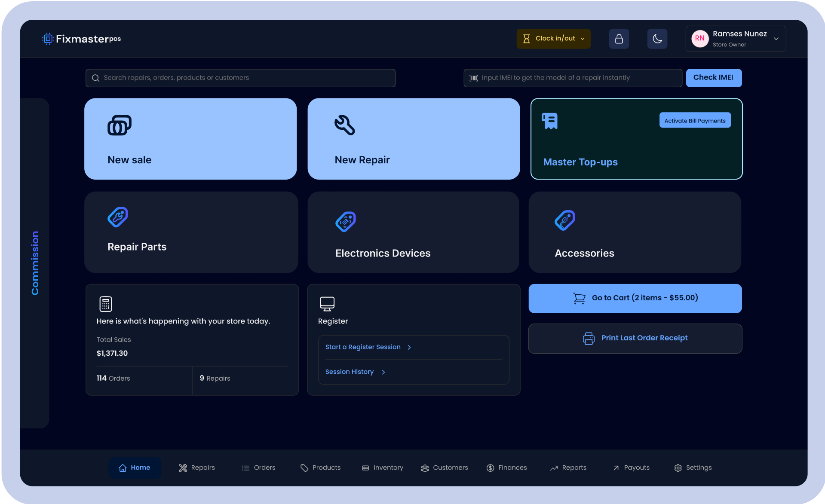Click the search repairs and orders field
Image resolution: width=825 pixels, height=504 pixels.
240,78
